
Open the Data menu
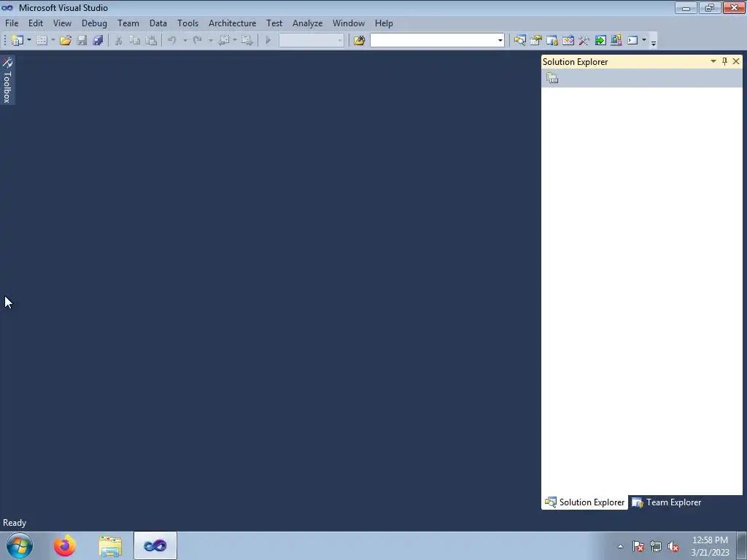pos(158,23)
